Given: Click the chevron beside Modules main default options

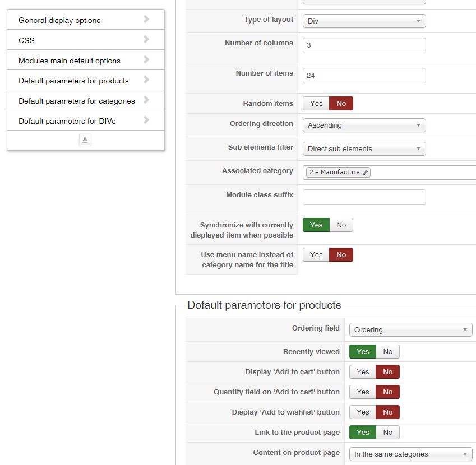Looking at the screenshot, I should [146, 59].
